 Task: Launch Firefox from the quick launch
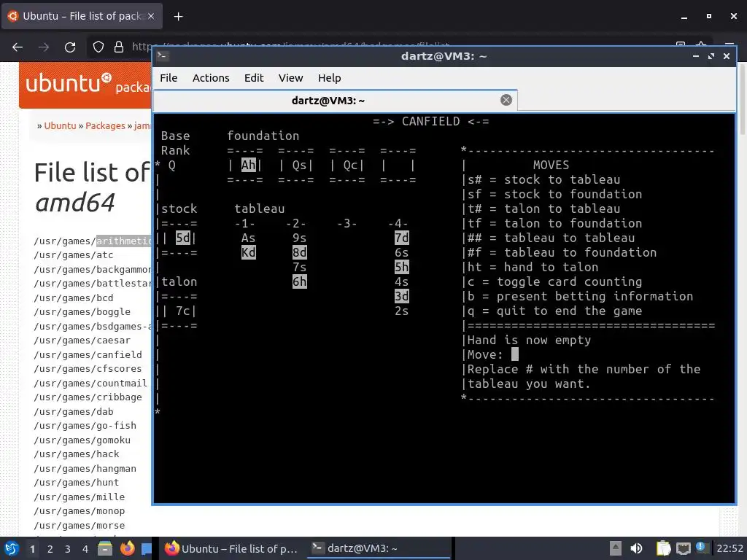pos(127,548)
